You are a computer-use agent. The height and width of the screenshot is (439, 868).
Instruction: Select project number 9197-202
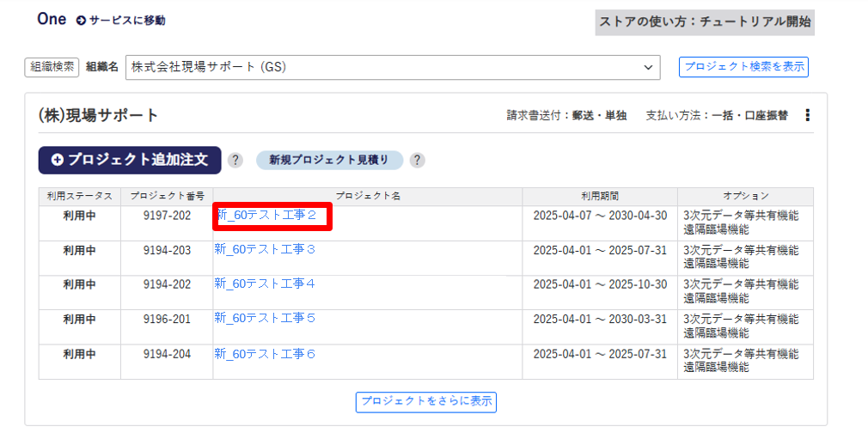tap(168, 216)
